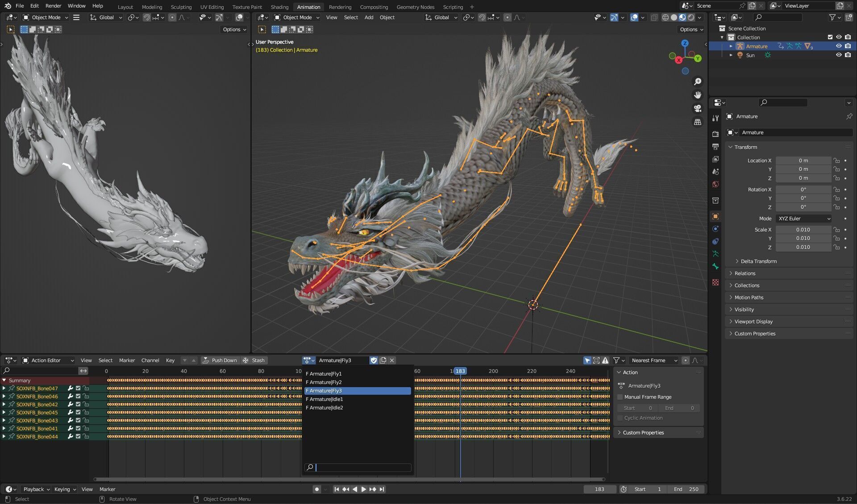857x504 pixels.
Task: Toggle camera view icon in main viewport
Action: coord(697,108)
